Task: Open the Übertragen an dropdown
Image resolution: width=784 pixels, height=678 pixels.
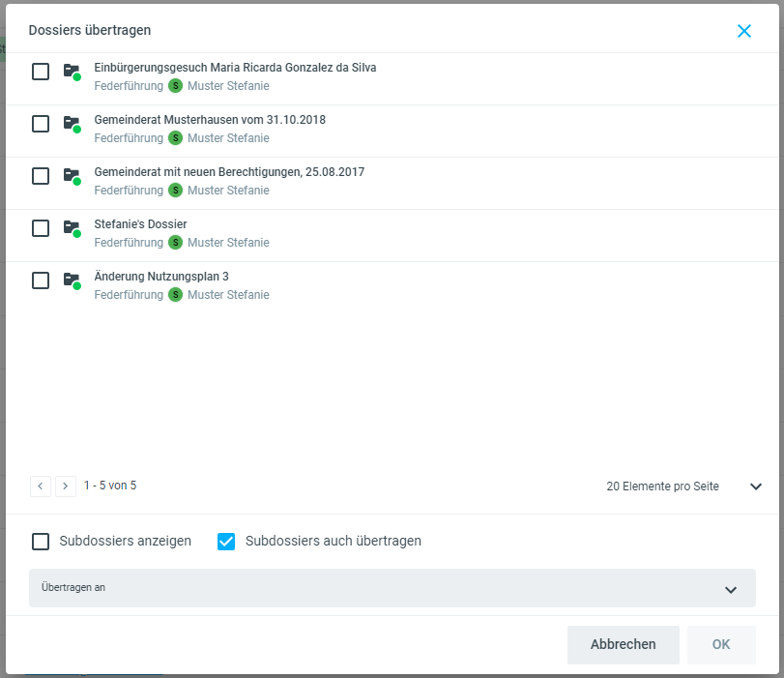Action: pos(392,588)
